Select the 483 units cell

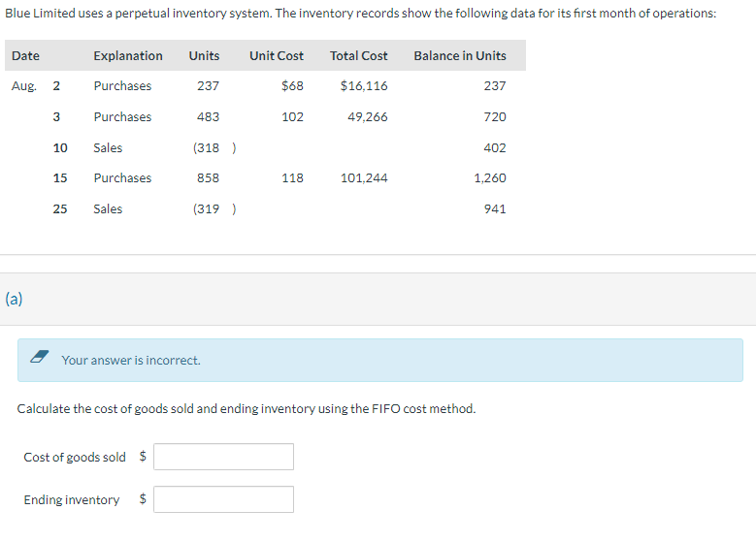point(209,116)
